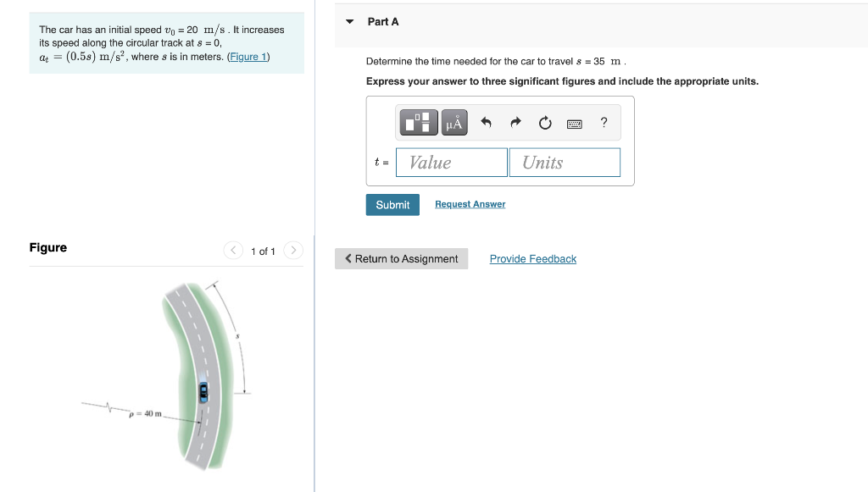
Task: Undo the last entry with the undo arrow
Action: point(485,121)
